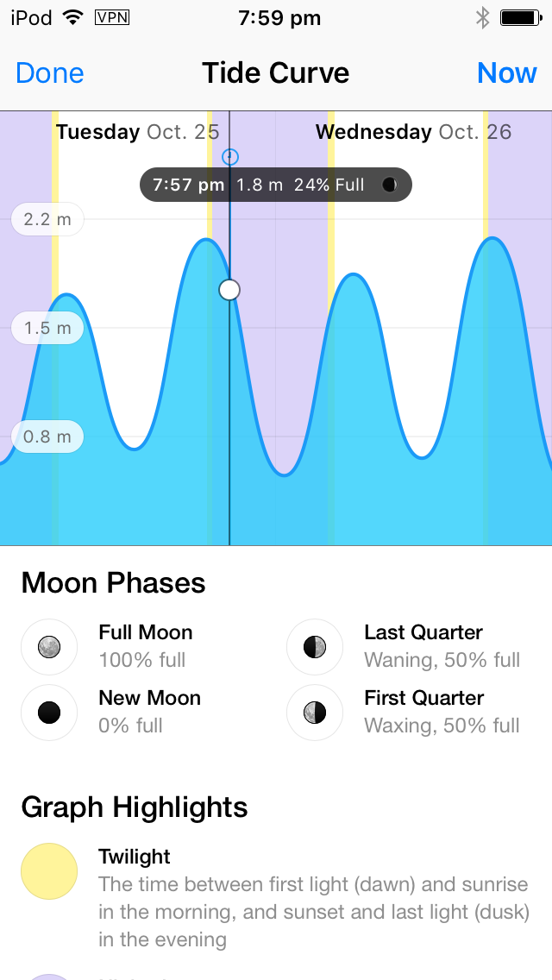
Task: Tap the Full Moon phase icon
Action: [49, 647]
